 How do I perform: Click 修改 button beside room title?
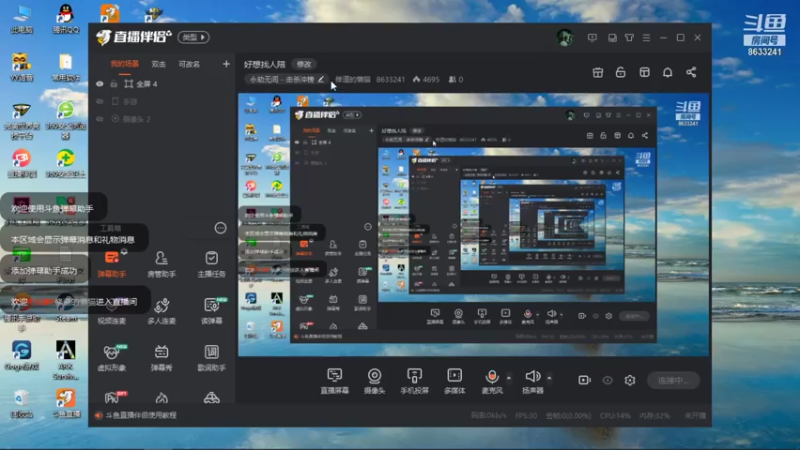tap(304, 64)
